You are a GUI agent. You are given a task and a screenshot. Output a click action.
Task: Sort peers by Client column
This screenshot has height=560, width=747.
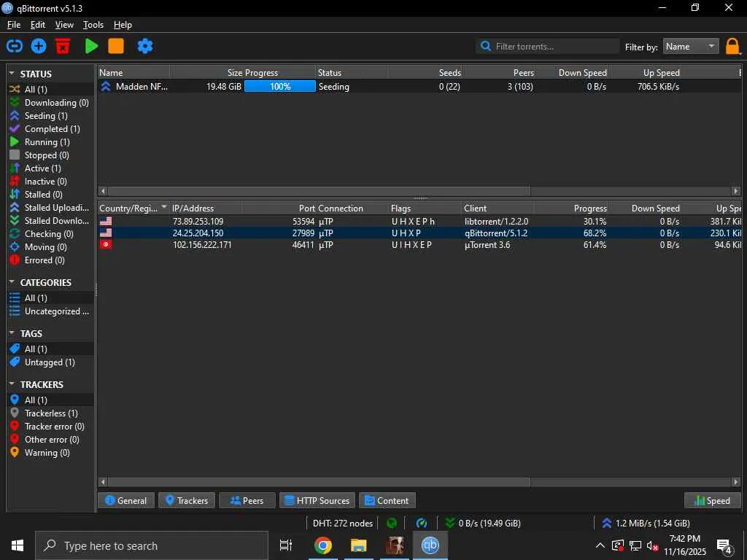pos(498,208)
